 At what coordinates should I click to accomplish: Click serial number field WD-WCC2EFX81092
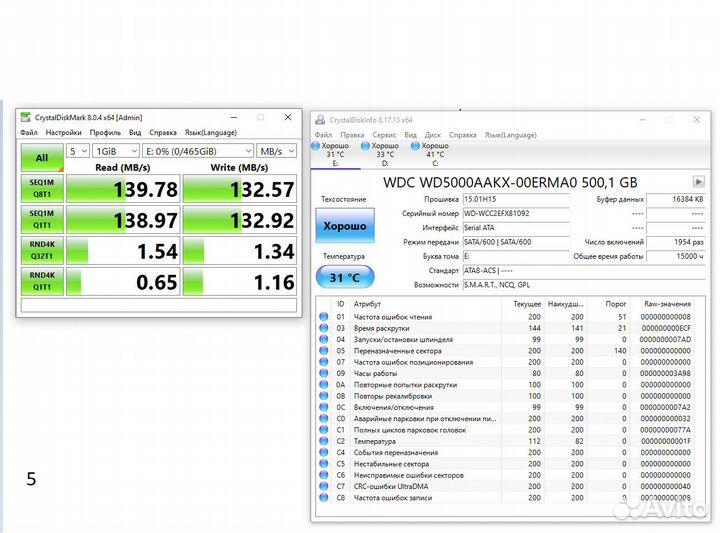click(x=516, y=213)
